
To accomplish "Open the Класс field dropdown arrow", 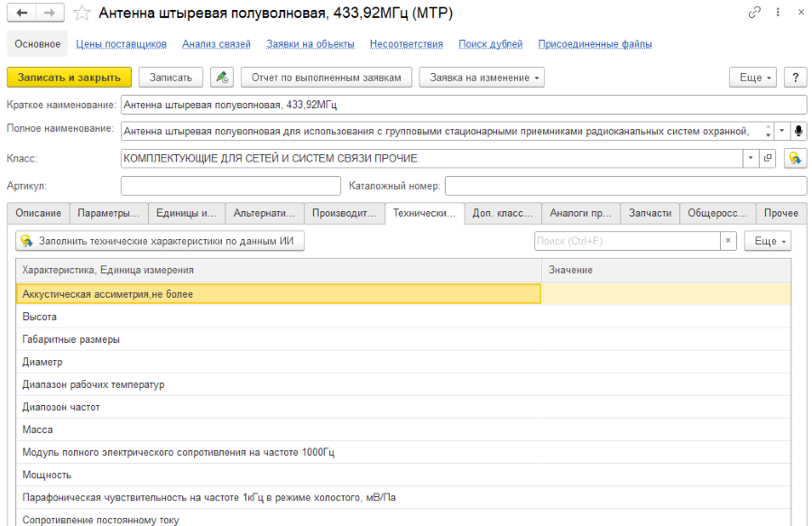I will [752, 158].
